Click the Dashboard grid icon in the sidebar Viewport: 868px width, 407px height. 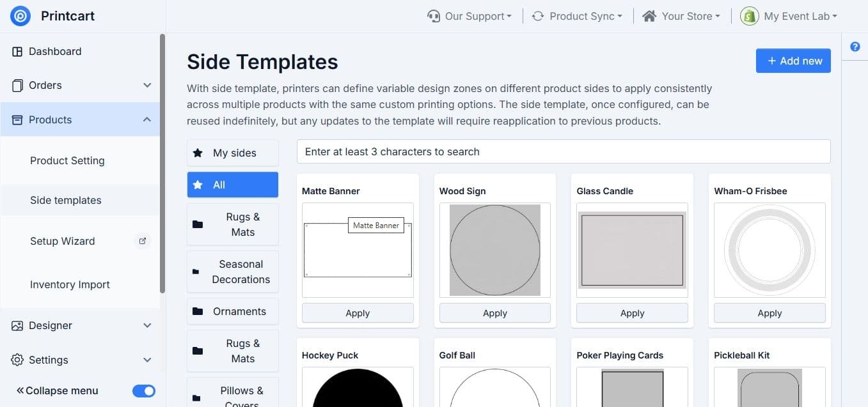[17, 51]
